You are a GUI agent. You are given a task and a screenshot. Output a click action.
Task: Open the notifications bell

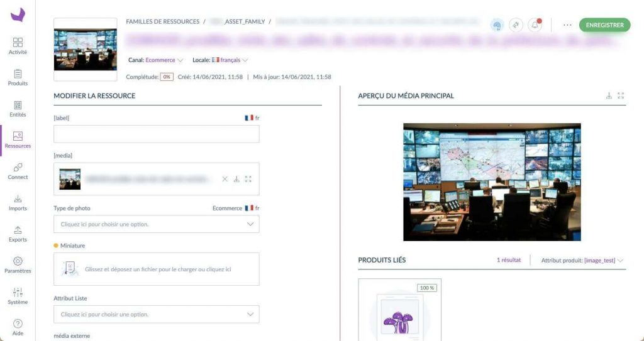[535, 25]
